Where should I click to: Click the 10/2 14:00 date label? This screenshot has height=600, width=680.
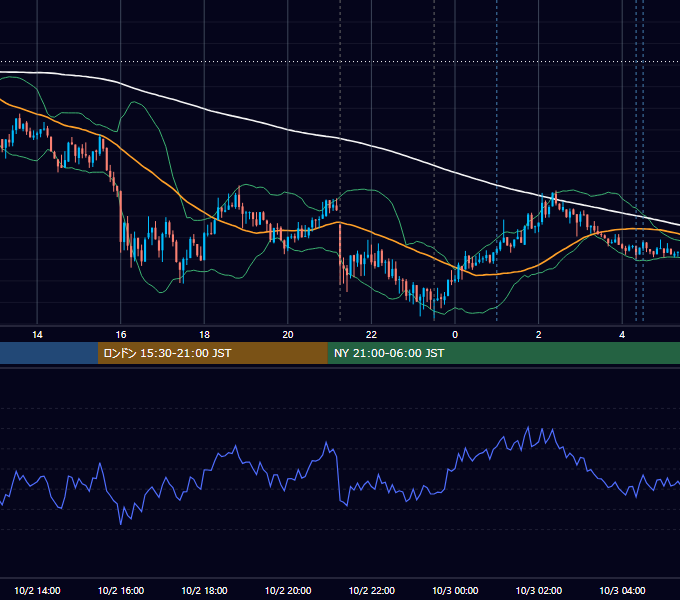click(x=37, y=590)
